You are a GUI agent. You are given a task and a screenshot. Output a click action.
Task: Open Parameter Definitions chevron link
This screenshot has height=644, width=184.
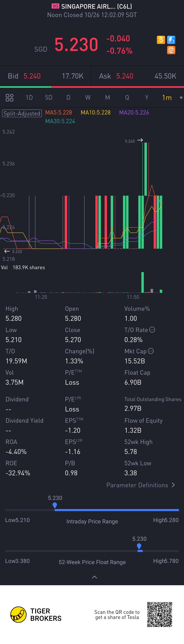pos(141,485)
